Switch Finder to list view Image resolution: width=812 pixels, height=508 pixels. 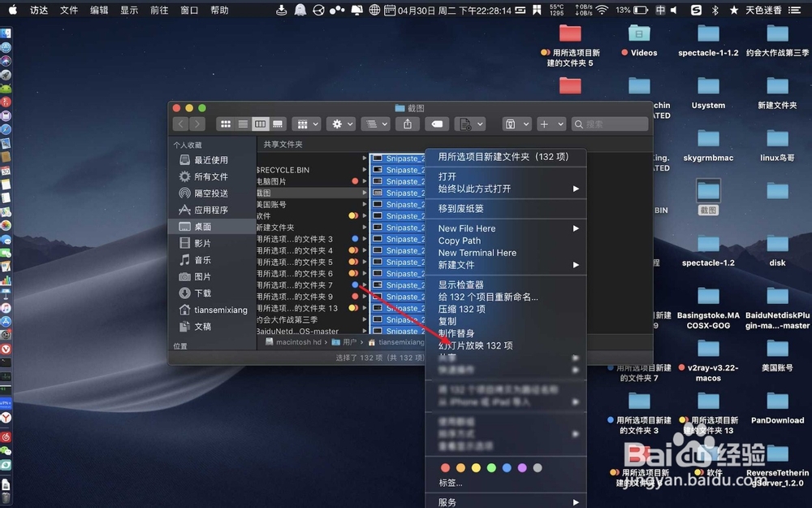pyautogui.click(x=243, y=124)
